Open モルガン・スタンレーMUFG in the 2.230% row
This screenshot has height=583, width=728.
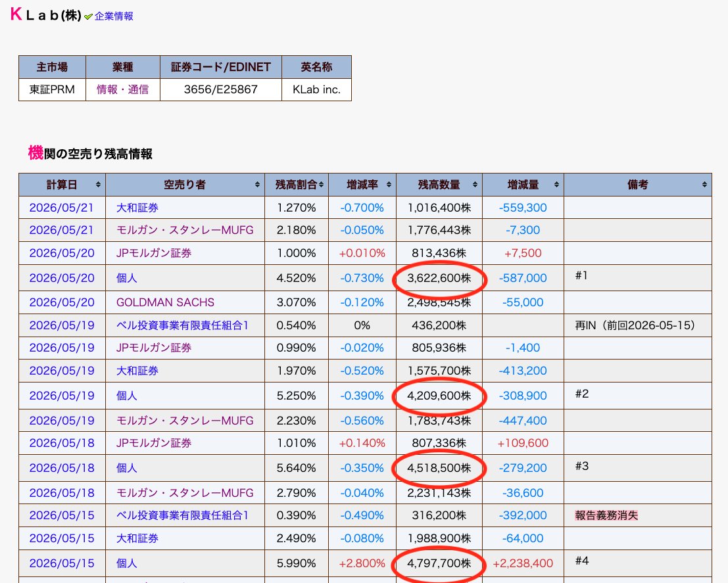coord(185,421)
